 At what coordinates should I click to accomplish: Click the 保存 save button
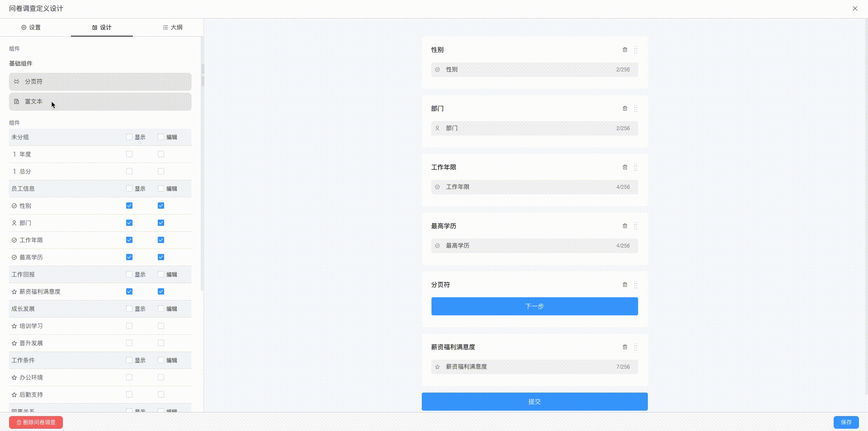click(846, 422)
